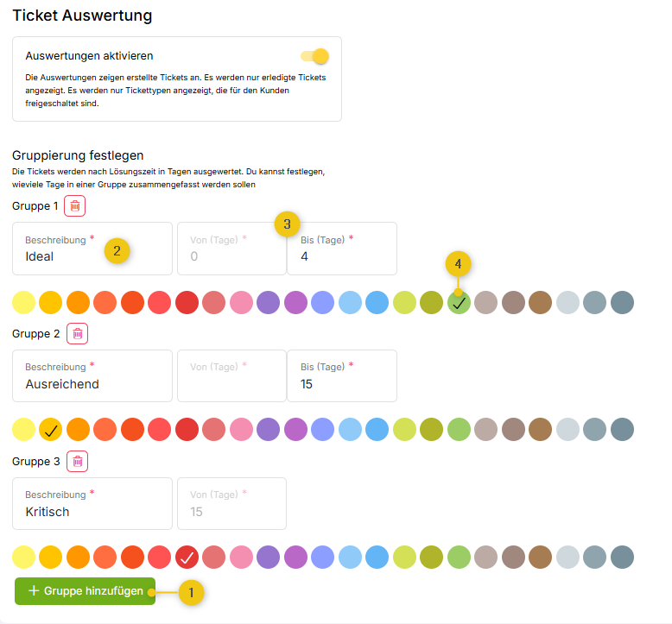Delete Gruppe 3 with trash icon
The image size is (672, 624).
point(77,462)
